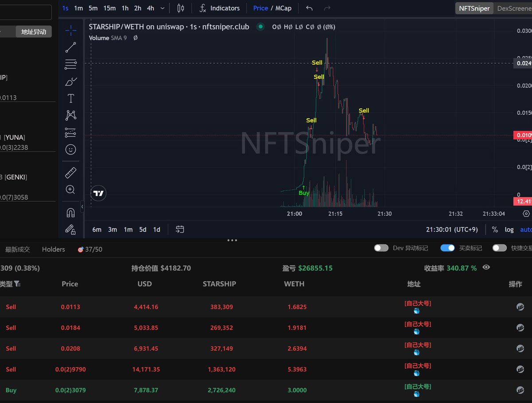Open the go-to-date calendar
Viewport: 532px width, 403px height.
point(180,229)
